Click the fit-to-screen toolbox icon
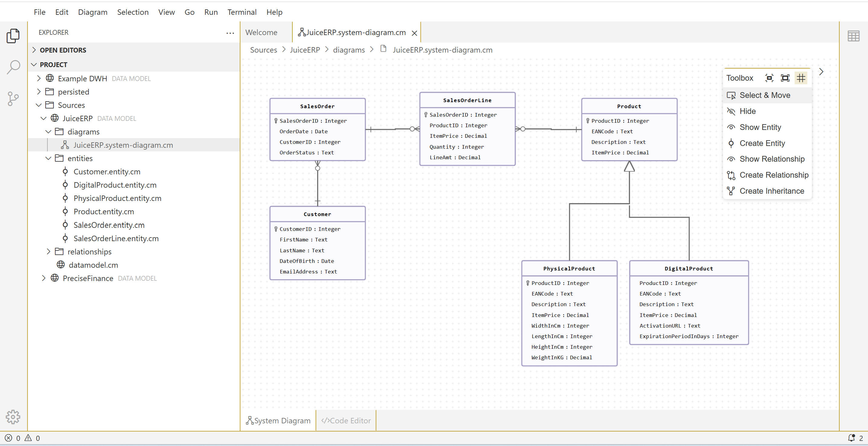 785,78
